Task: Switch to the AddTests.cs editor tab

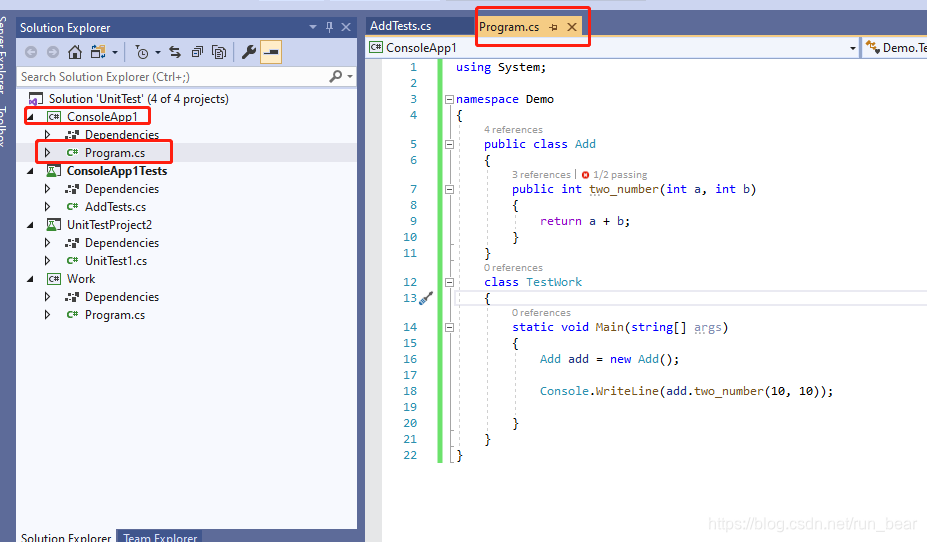Action: 400,26
